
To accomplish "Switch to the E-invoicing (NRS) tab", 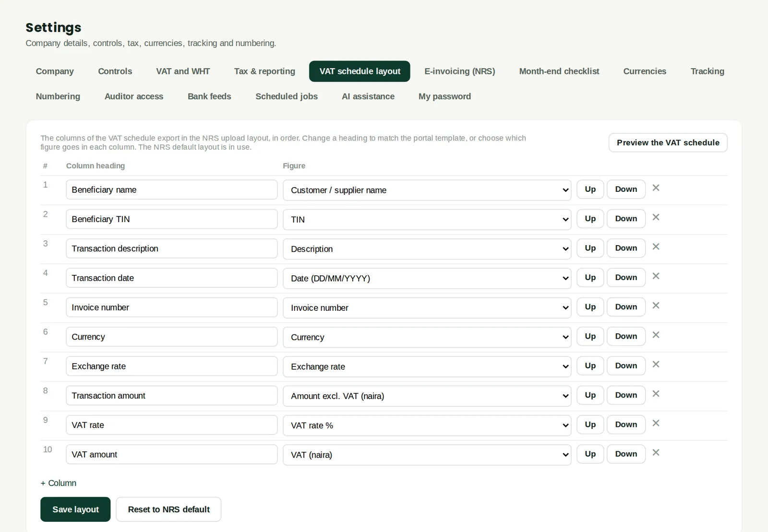I will (x=459, y=71).
